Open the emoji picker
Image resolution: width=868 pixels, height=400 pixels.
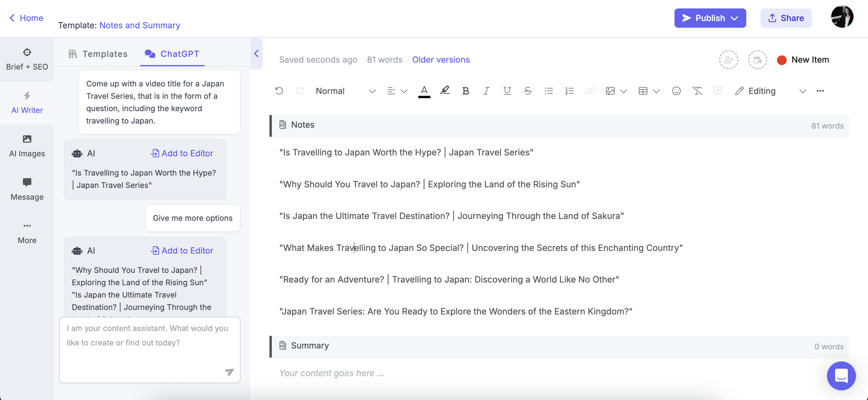[676, 91]
